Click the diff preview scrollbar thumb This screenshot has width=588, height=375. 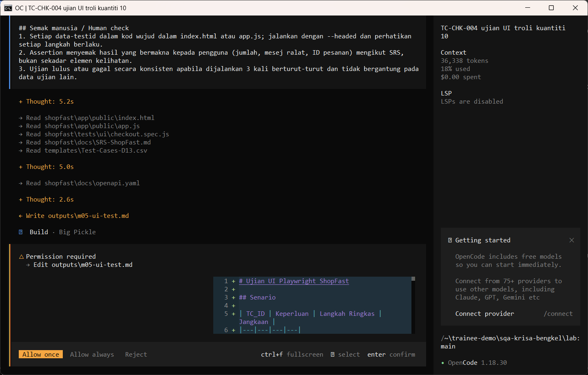[413, 279]
